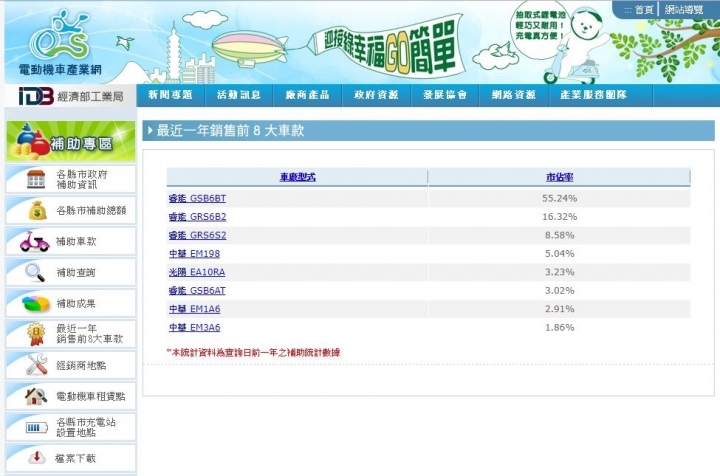The image size is (720, 476).
Task: Open the 中華 EM198 model link
Action: tap(194, 253)
